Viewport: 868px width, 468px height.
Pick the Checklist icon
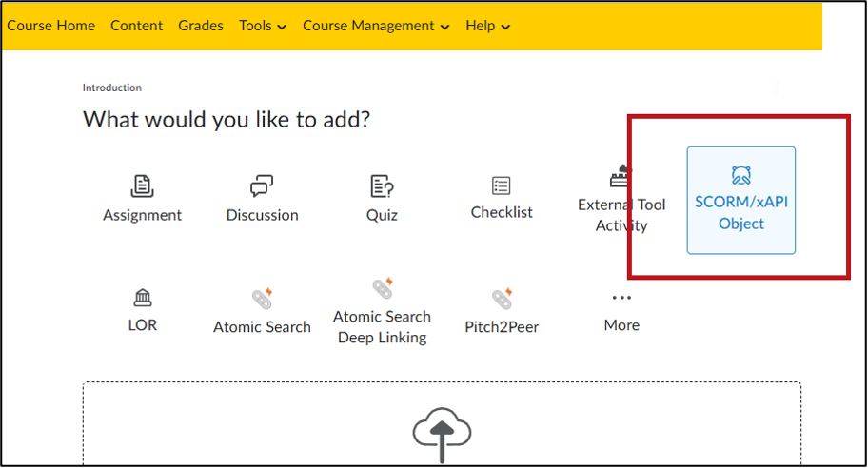pos(502,185)
